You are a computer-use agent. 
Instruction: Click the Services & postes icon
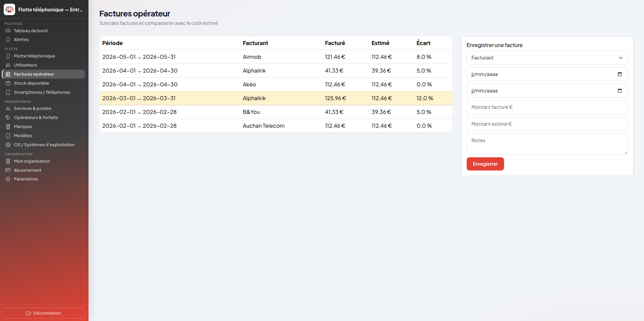[x=8, y=109]
